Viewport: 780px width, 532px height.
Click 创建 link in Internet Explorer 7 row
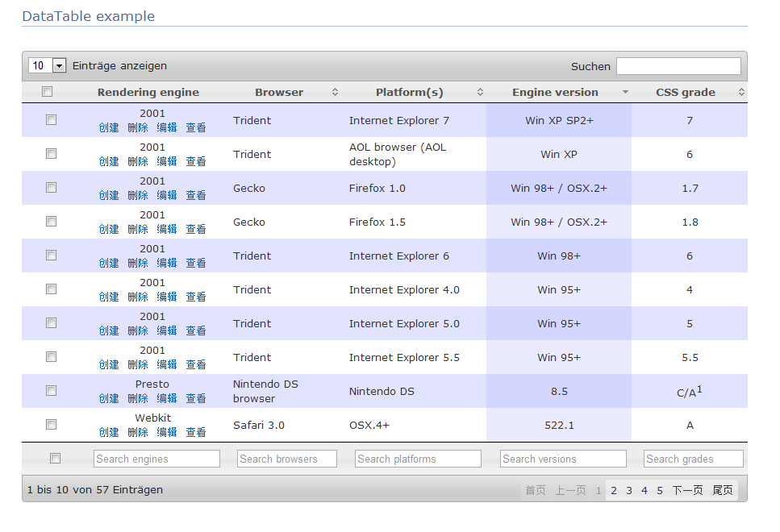[109, 128]
